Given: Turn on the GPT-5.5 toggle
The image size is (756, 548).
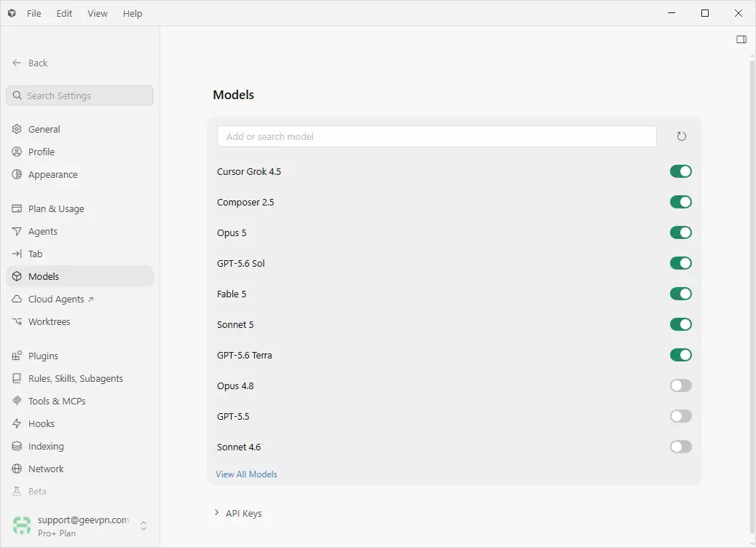Looking at the screenshot, I should (x=681, y=416).
